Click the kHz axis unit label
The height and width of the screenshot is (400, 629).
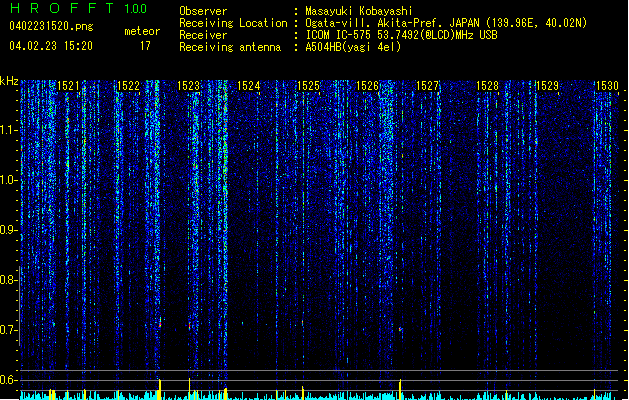(9, 81)
